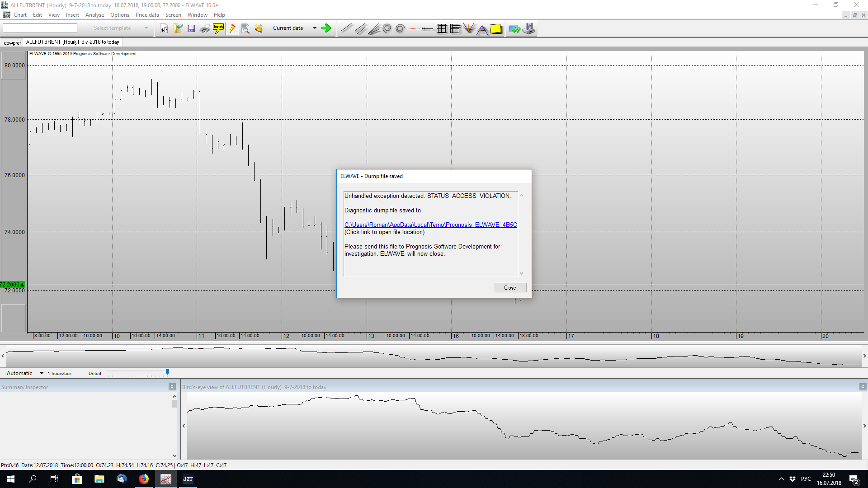Screen dimensions: 868x488
Task: Select the yellow rectangle drawing tool
Action: (496, 28)
